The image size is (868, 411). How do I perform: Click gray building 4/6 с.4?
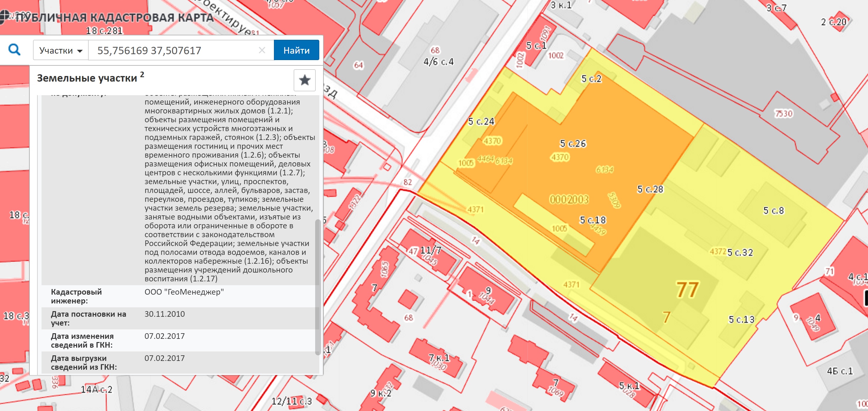click(x=438, y=62)
